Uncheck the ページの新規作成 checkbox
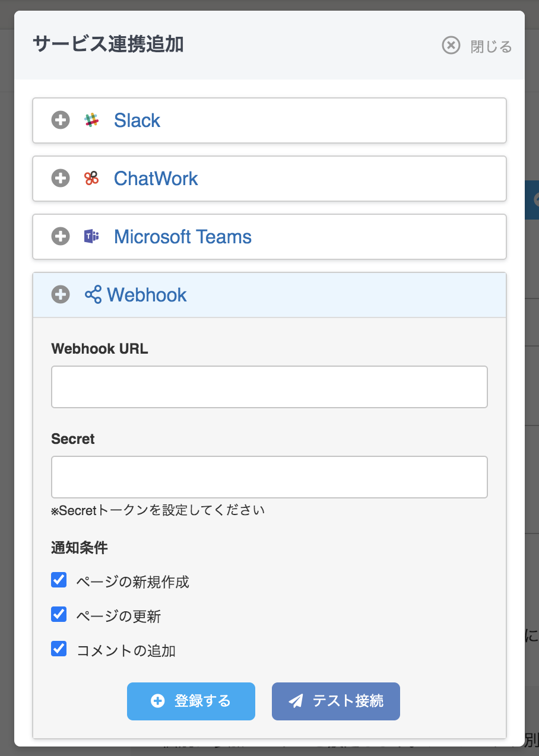539x756 pixels. click(59, 580)
